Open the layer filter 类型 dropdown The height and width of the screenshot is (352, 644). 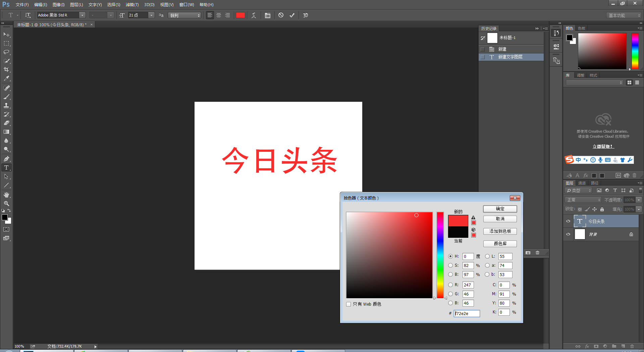[x=579, y=190]
